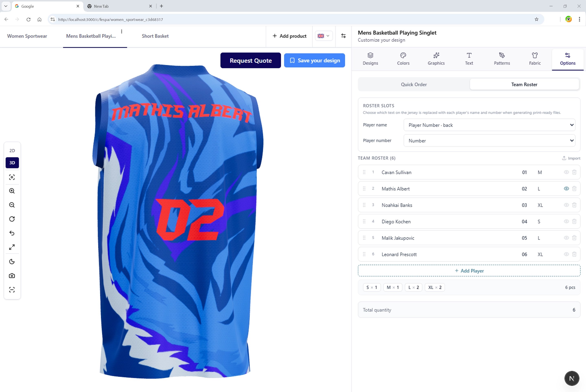
Task: Grab drag handle of Noahkai Banks row
Action: coord(364,205)
